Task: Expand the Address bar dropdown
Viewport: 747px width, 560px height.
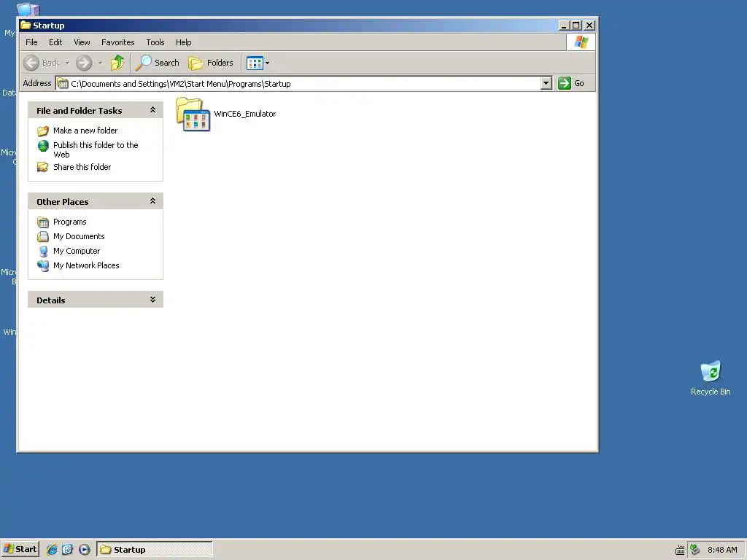Action: [546, 83]
